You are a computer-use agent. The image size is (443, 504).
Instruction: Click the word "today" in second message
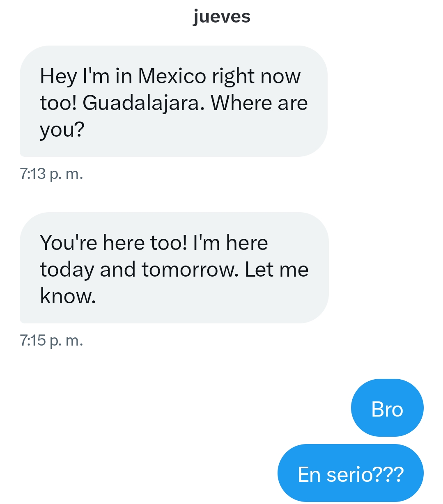pos(67,270)
